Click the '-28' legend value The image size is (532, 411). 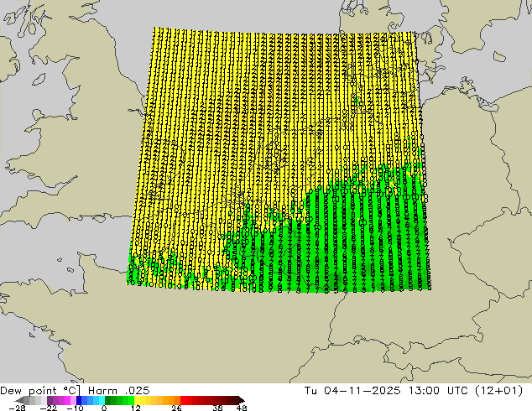point(17,408)
